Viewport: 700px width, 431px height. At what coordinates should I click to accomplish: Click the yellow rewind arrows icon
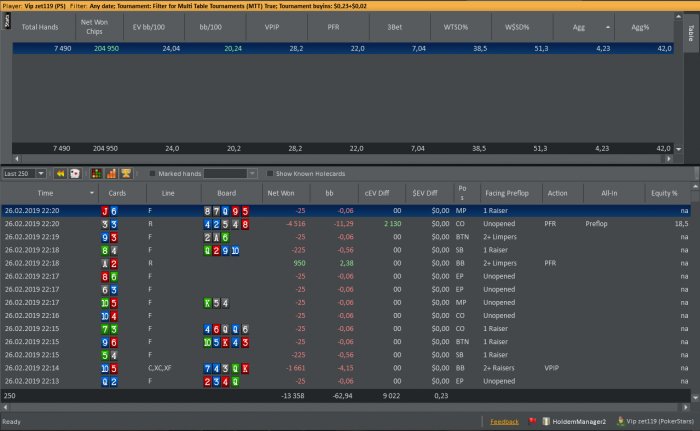[x=60, y=173]
